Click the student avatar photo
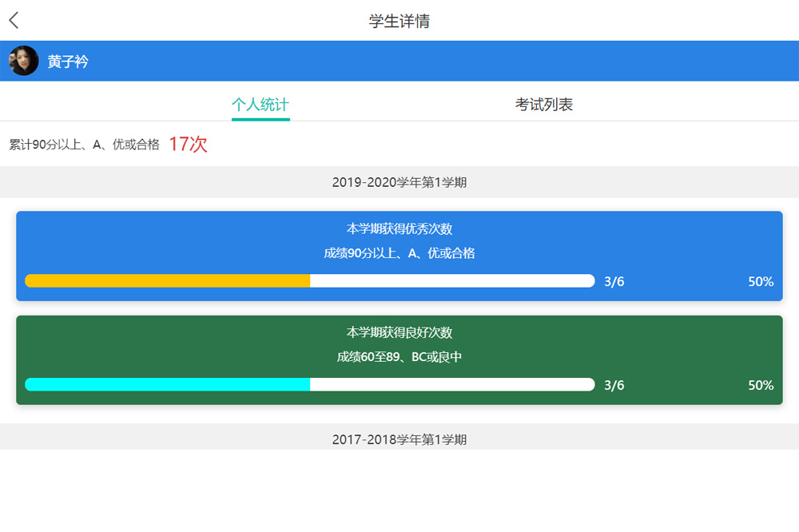This screenshot has width=799, height=532. [x=24, y=61]
